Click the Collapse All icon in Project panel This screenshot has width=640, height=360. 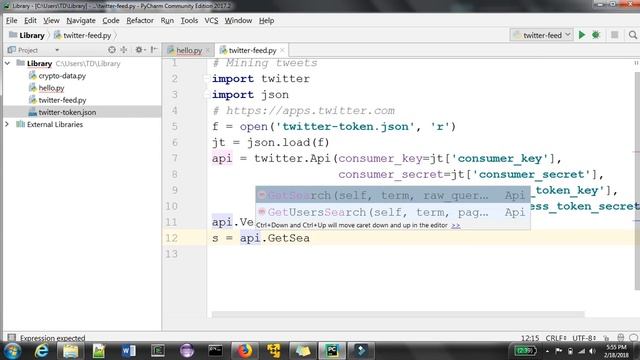tap(124, 50)
